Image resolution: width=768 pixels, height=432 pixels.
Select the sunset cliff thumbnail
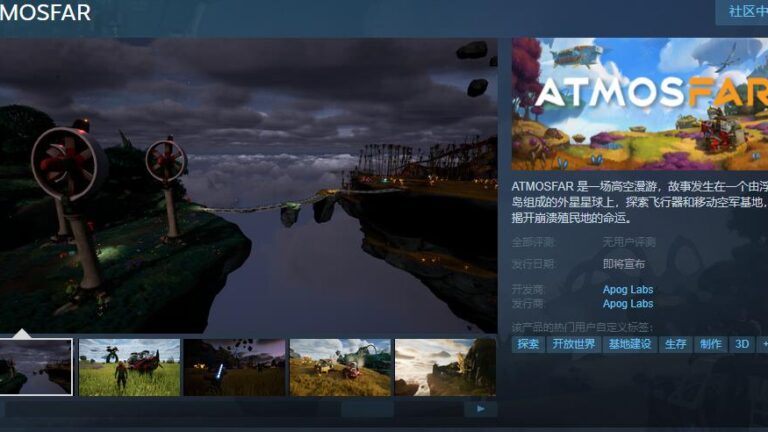(445, 367)
